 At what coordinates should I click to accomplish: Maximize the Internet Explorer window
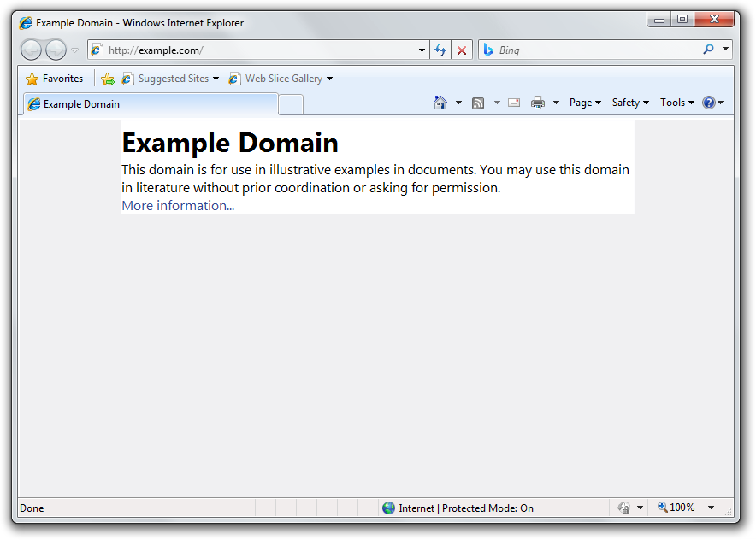pyautogui.click(x=682, y=20)
